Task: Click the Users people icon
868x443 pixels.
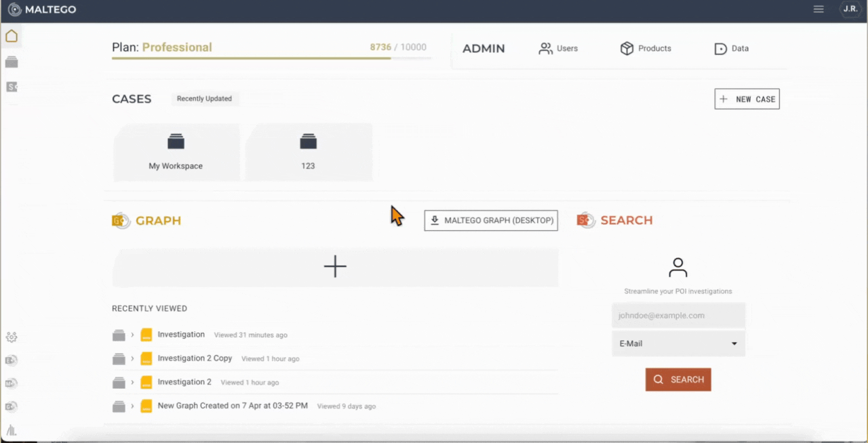Action: [x=545, y=49]
